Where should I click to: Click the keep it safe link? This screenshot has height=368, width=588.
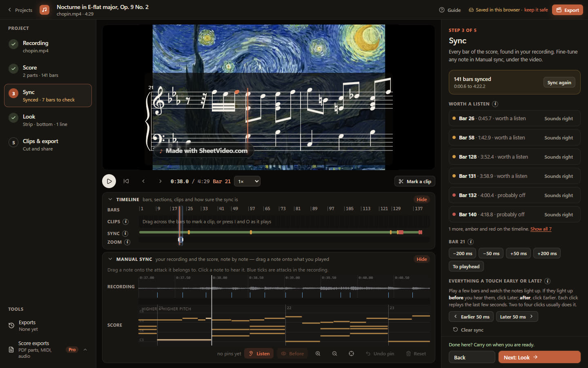coord(536,10)
